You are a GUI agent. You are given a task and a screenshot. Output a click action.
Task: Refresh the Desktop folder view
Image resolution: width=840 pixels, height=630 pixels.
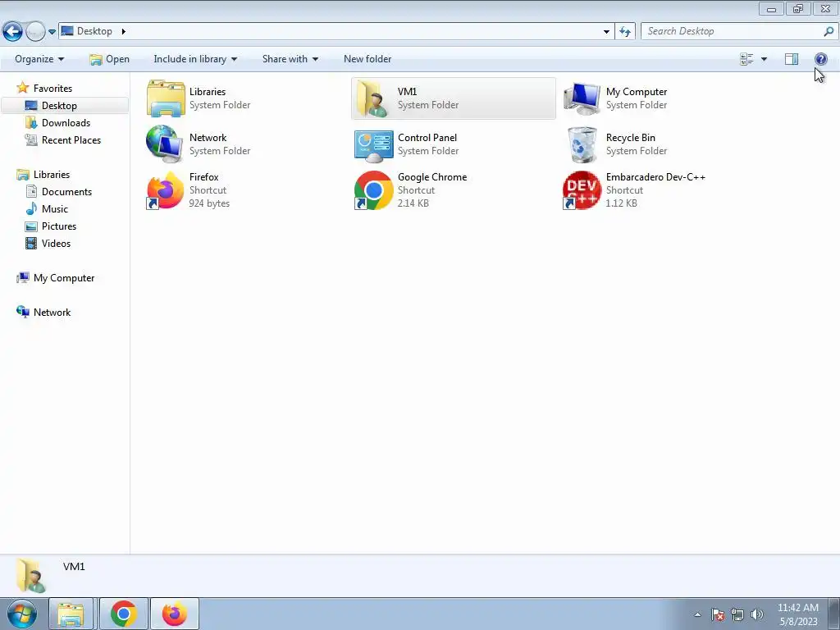[x=625, y=32]
